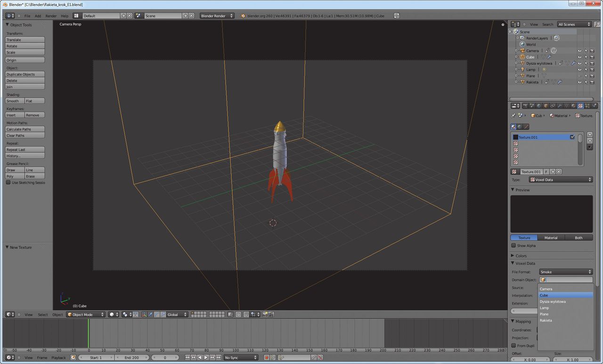This screenshot has height=364, width=603.
Task: Toggle the 3D manipulator widget icon
Action: (144, 314)
